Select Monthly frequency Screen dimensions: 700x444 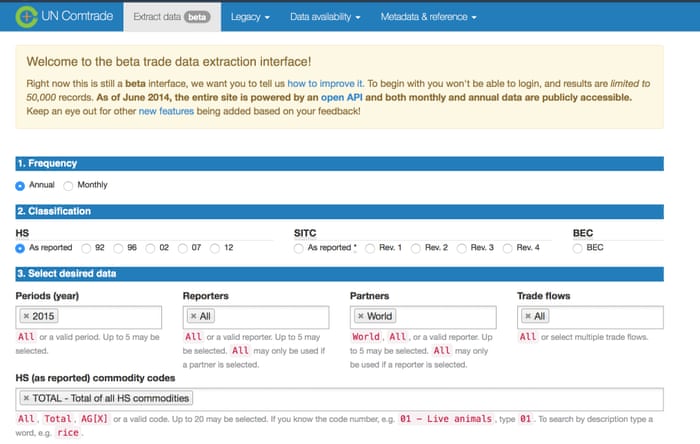(x=68, y=186)
